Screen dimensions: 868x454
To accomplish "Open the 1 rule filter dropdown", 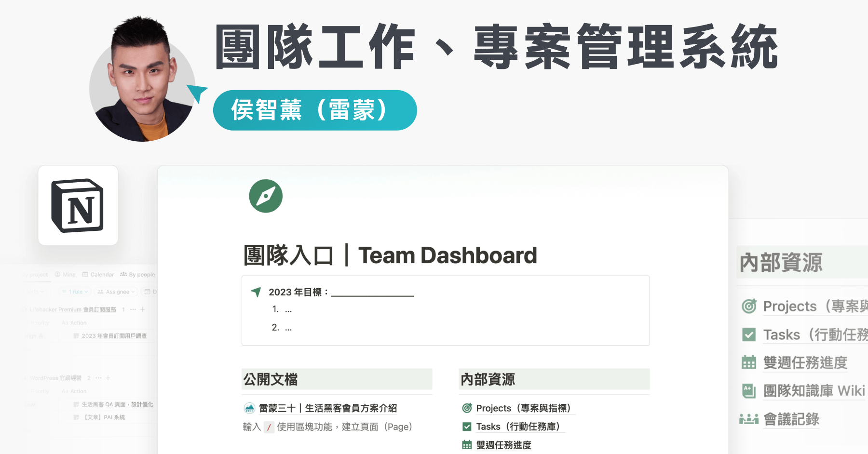I will (x=75, y=291).
